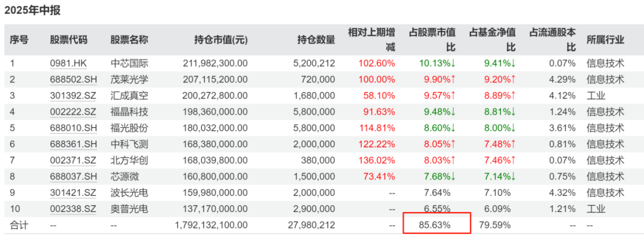
Task: Click circulating share ratio 3.61%
Action: pyautogui.click(x=562, y=128)
